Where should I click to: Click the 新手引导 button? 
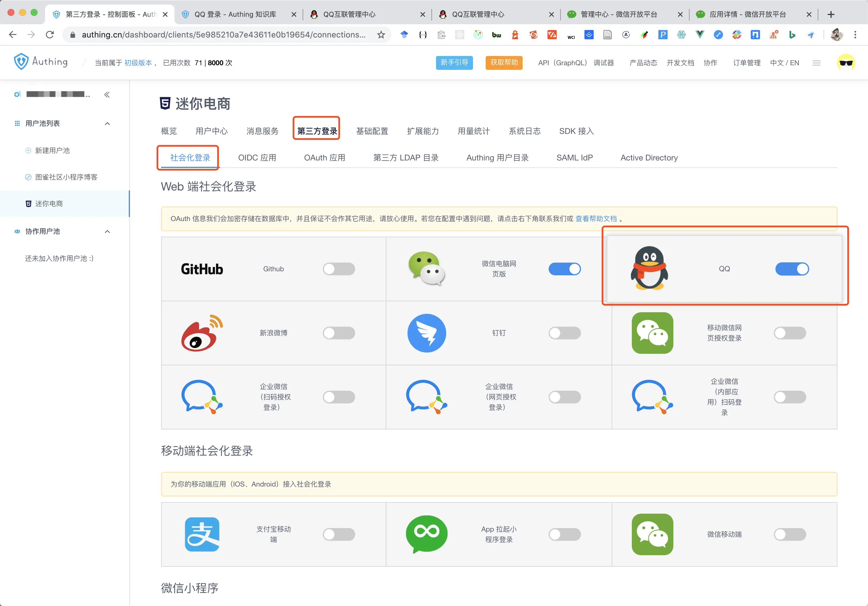pyautogui.click(x=454, y=62)
